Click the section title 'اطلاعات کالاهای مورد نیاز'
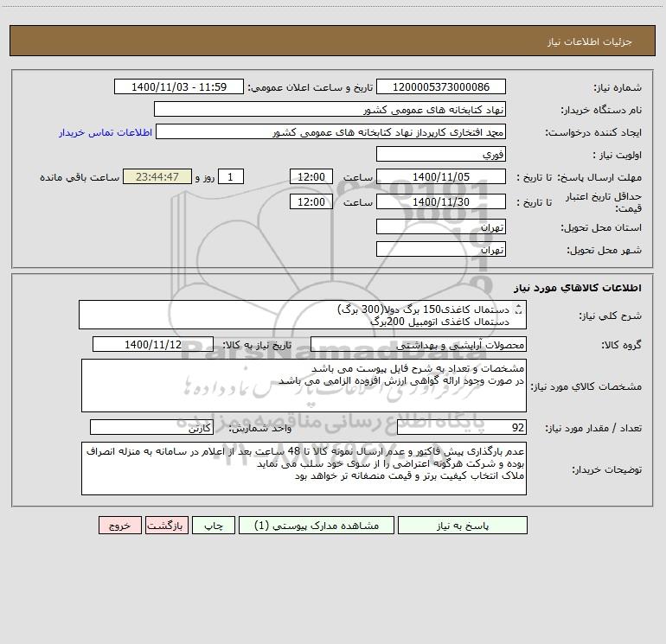Screen dimensions: 666x644 [x=578, y=288]
